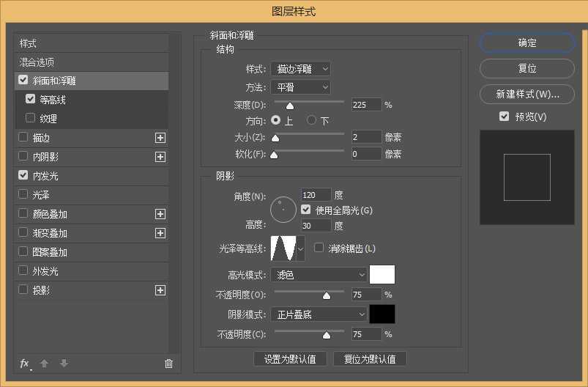The width and height of the screenshot is (588, 387).
Task: Enable the 纹理 checkbox
Action: [30, 118]
